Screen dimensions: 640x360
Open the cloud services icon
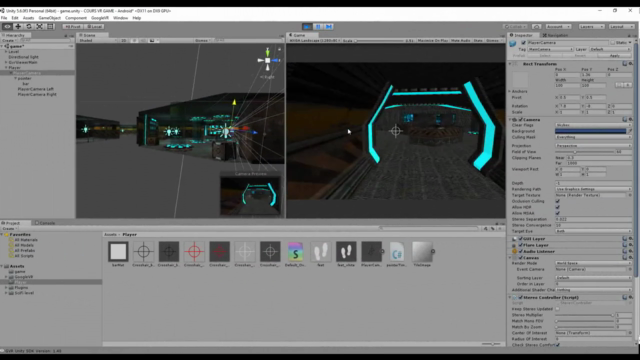536,27
